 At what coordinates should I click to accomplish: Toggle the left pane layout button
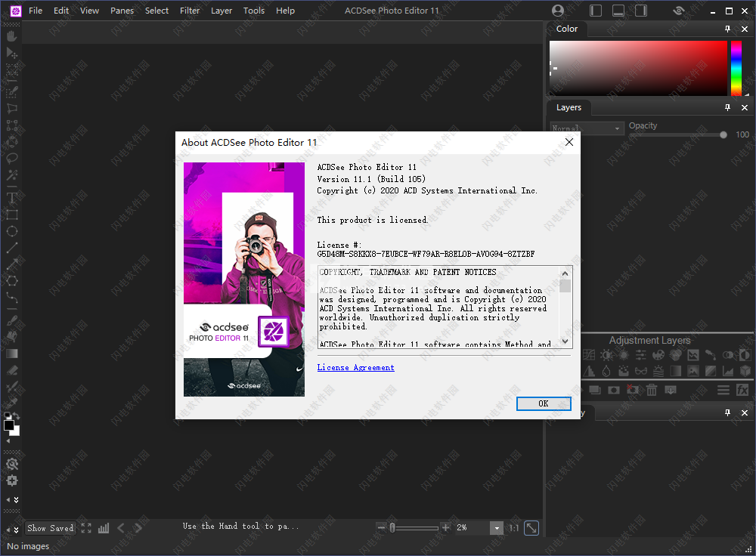click(596, 11)
